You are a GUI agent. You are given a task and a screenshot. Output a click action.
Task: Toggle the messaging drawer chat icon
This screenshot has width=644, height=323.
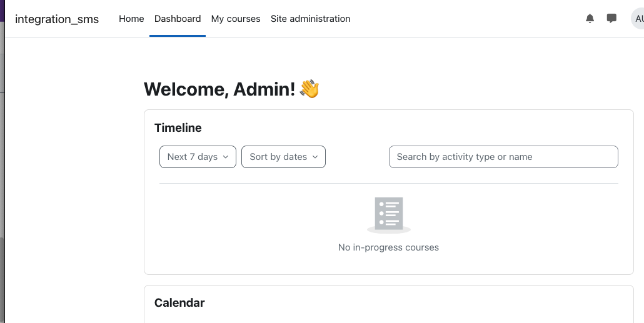click(x=611, y=19)
